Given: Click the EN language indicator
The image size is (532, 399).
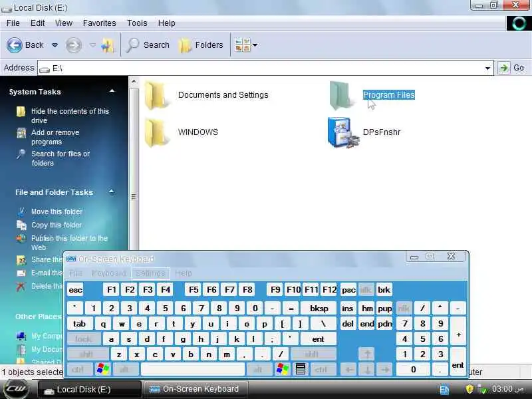Looking at the screenshot, I should coord(444,390).
